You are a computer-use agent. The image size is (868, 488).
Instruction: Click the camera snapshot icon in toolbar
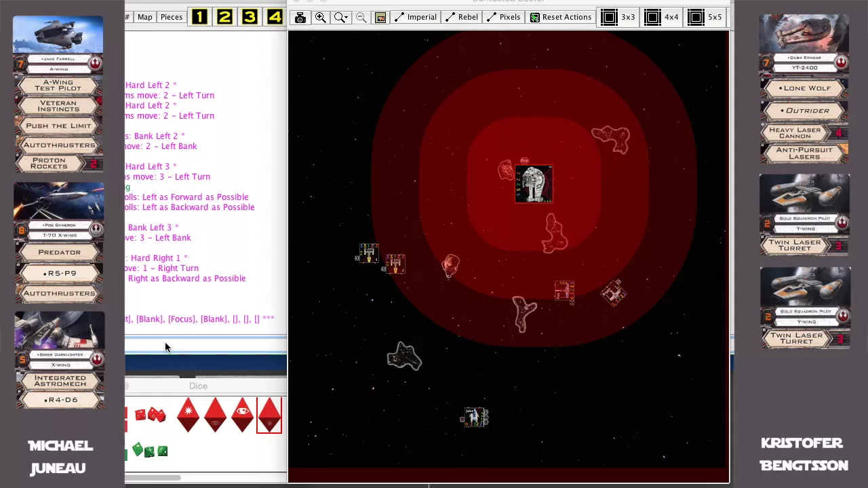(300, 18)
